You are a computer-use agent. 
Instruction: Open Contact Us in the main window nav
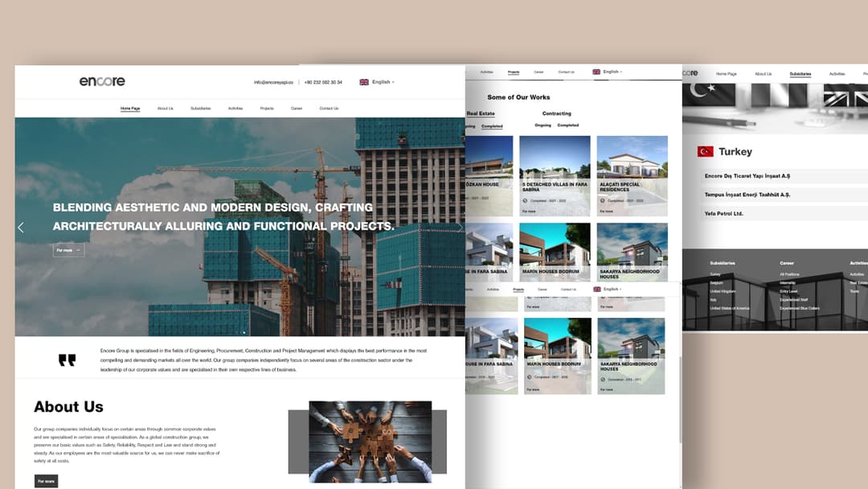point(329,109)
